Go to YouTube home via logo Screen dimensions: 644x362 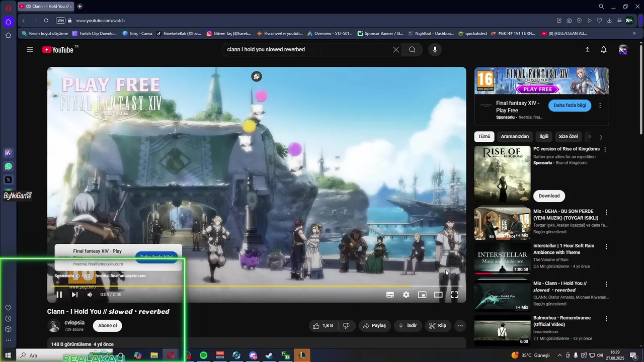(58, 50)
